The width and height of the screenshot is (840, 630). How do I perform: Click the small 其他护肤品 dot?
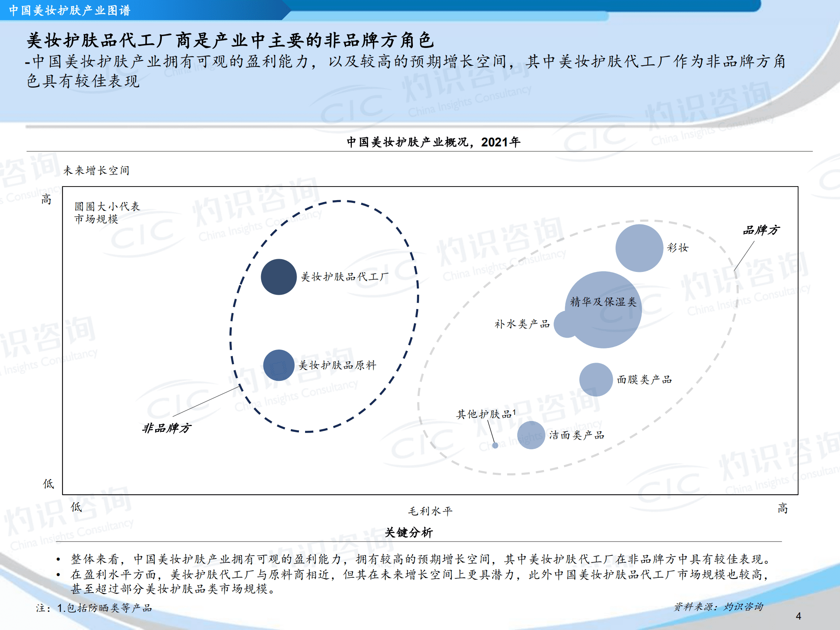(x=496, y=446)
